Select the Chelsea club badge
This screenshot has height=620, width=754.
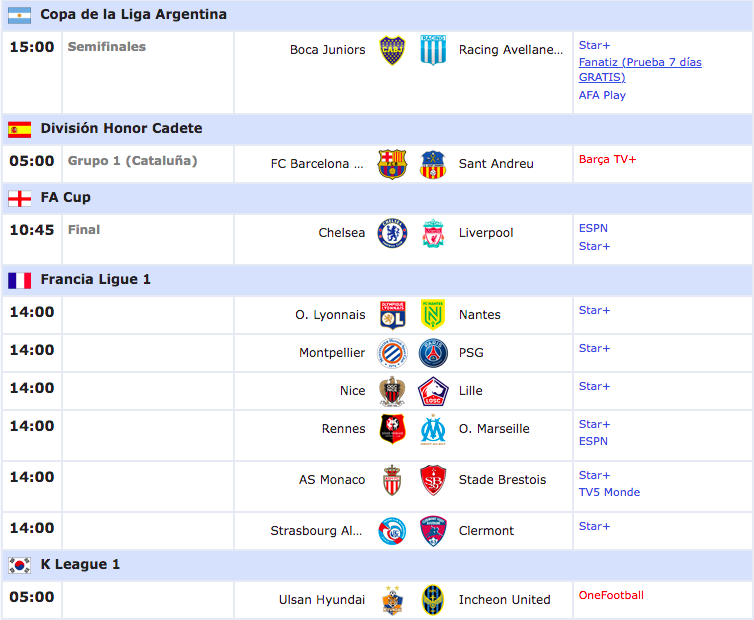(x=392, y=233)
